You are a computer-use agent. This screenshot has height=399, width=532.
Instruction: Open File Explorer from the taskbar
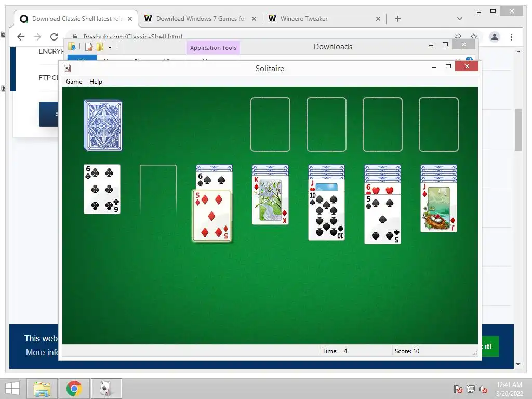(42, 389)
